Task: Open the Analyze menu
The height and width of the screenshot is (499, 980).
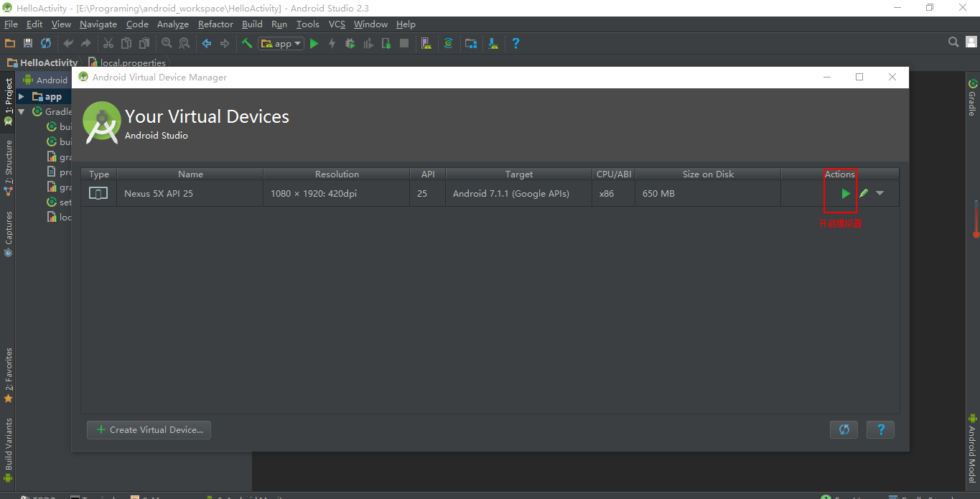Action: point(173,24)
